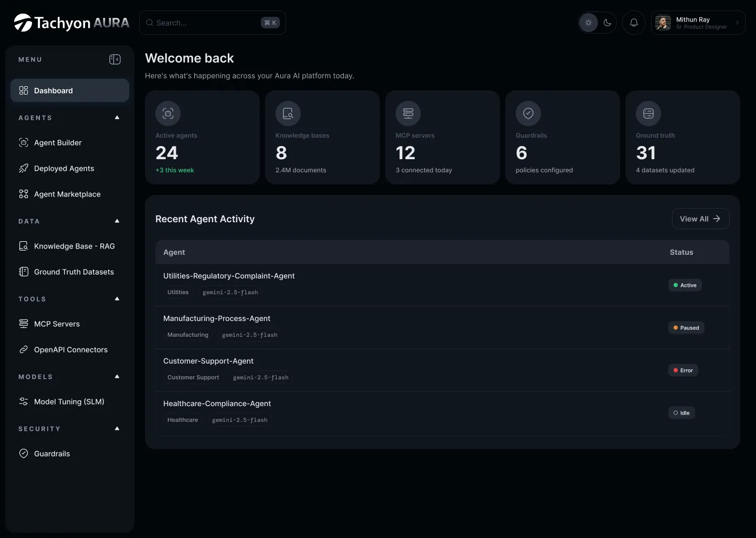The width and height of the screenshot is (756, 538).
Task: Click the Deployed Agents rocket icon
Action: [x=24, y=168]
